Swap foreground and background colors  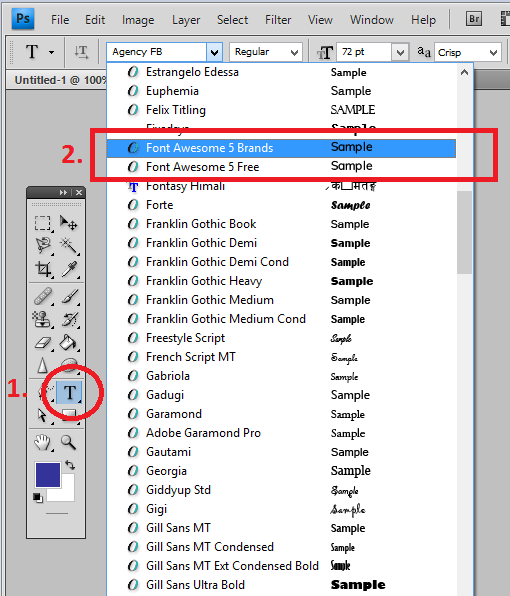pyautogui.click(x=70, y=464)
